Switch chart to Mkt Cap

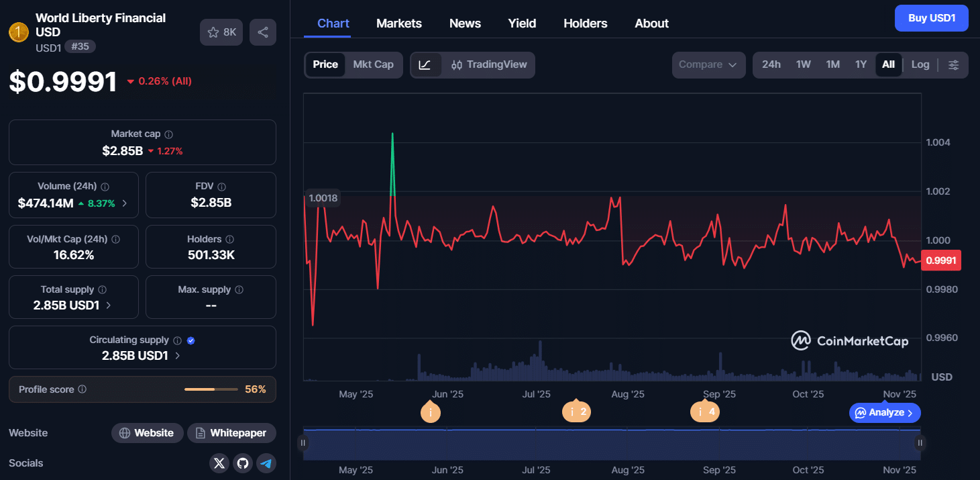374,64
